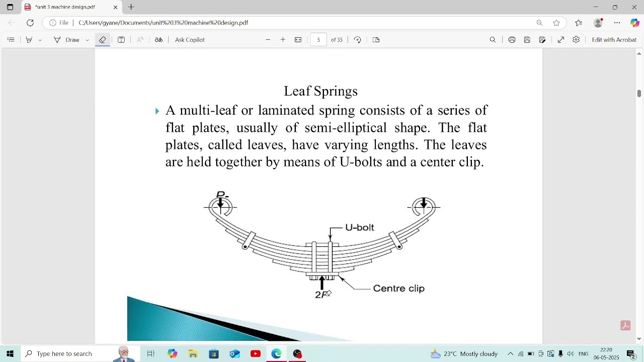Viewport: 644px width, 362px height.
Task: Switch Page view layout
Action: [376, 40]
